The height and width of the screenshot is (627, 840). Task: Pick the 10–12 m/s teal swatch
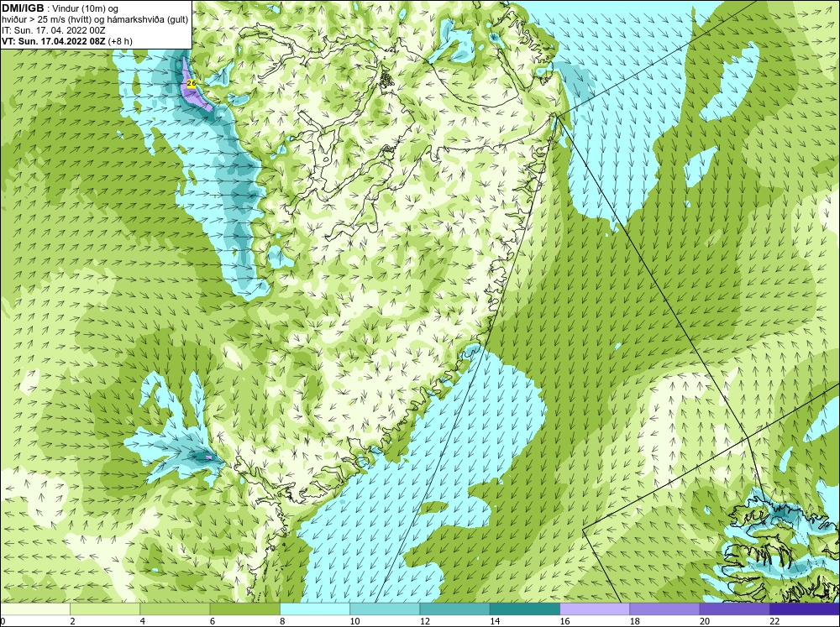pos(385,609)
